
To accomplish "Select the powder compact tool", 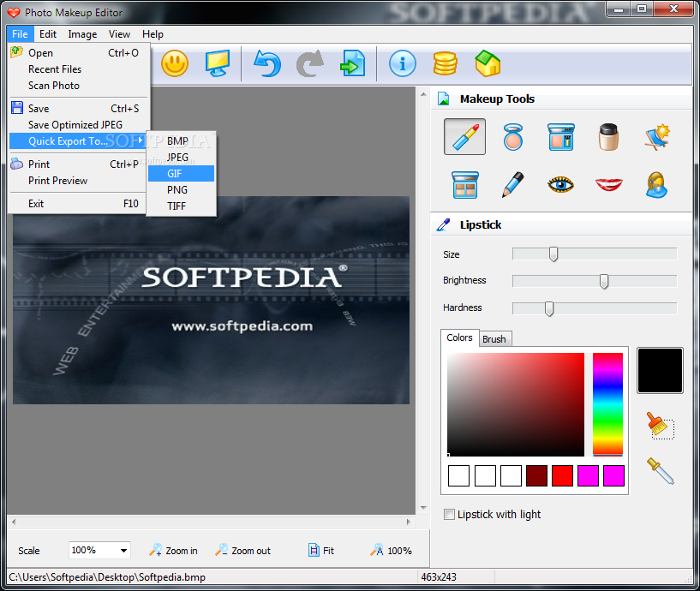I will click(513, 136).
